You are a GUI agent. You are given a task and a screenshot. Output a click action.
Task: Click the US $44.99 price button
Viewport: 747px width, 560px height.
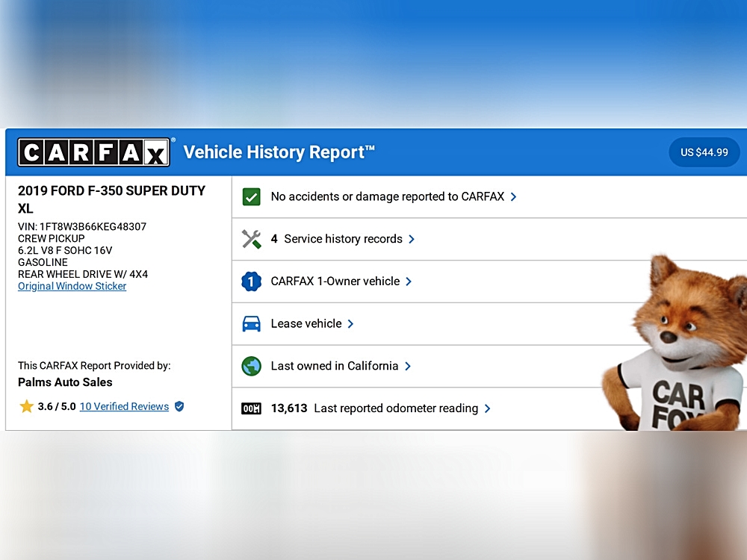(704, 152)
